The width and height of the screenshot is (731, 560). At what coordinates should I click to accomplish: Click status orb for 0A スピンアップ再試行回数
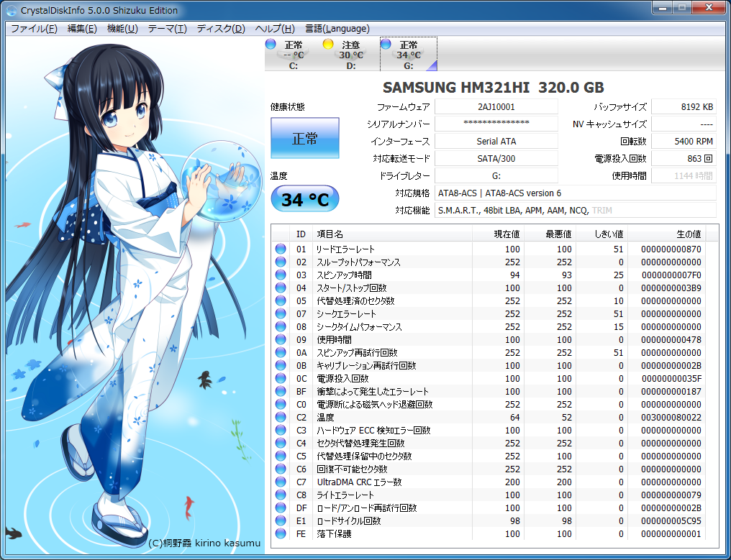tap(281, 353)
